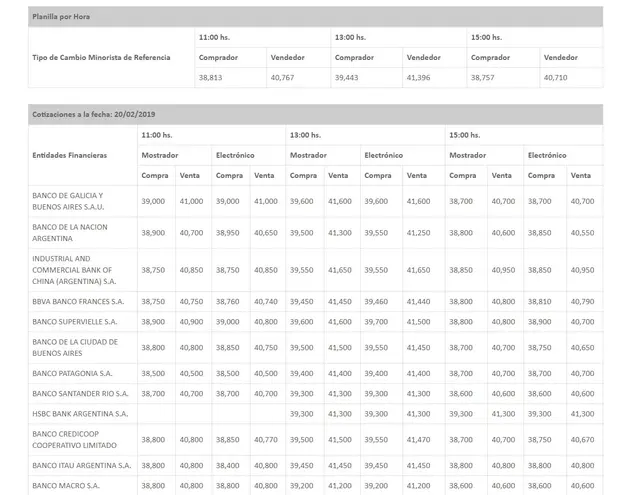Click the Banco de la Nacion Argentina entry
Screen dimensions: 640x495
tap(70, 233)
